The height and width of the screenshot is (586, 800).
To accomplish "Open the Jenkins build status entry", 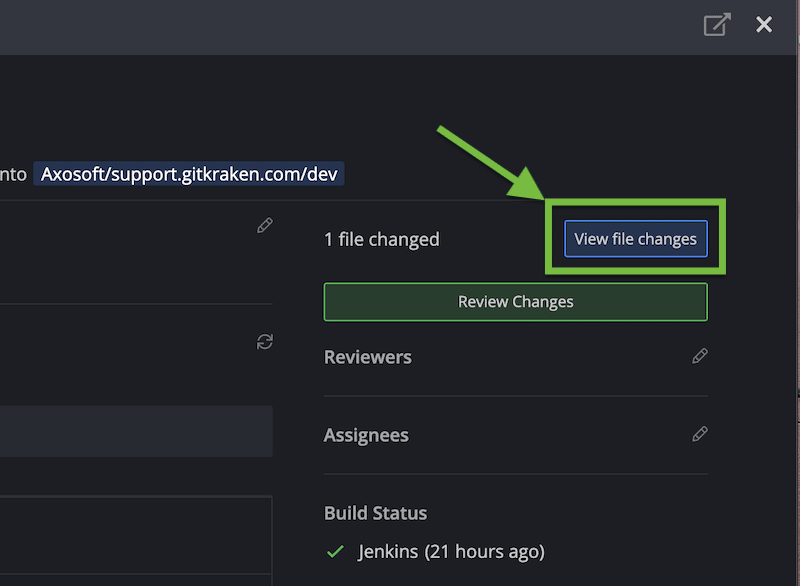I will (x=451, y=551).
